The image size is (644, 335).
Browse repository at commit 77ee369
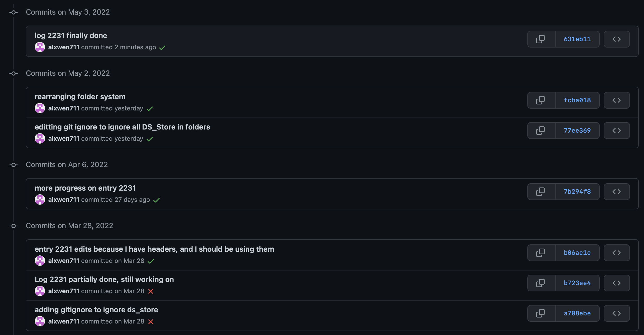point(617,131)
